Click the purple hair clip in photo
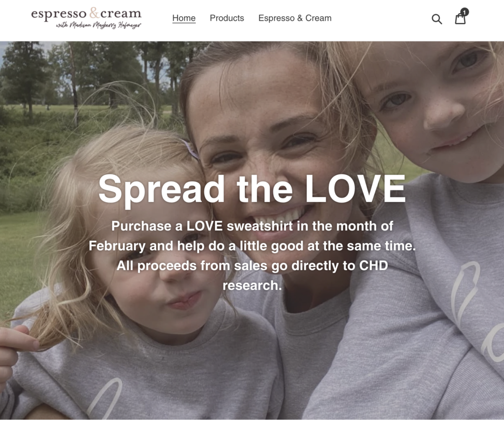This screenshot has height=443, width=504. pyautogui.click(x=190, y=148)
